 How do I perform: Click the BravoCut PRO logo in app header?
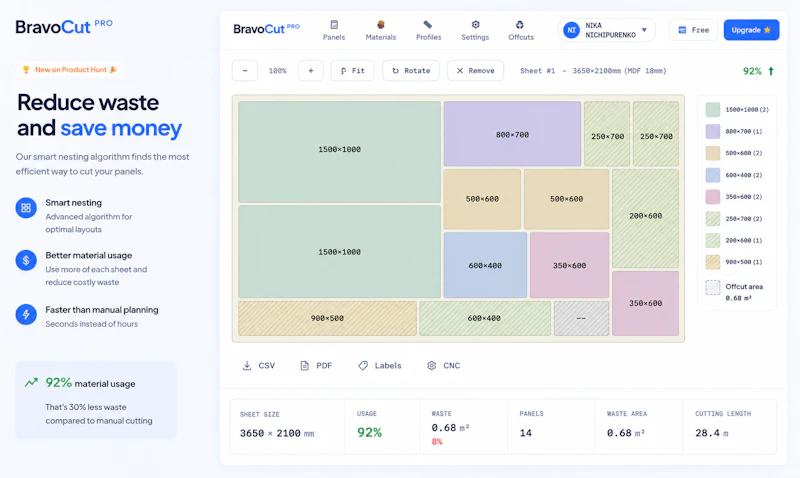(266, 29)
